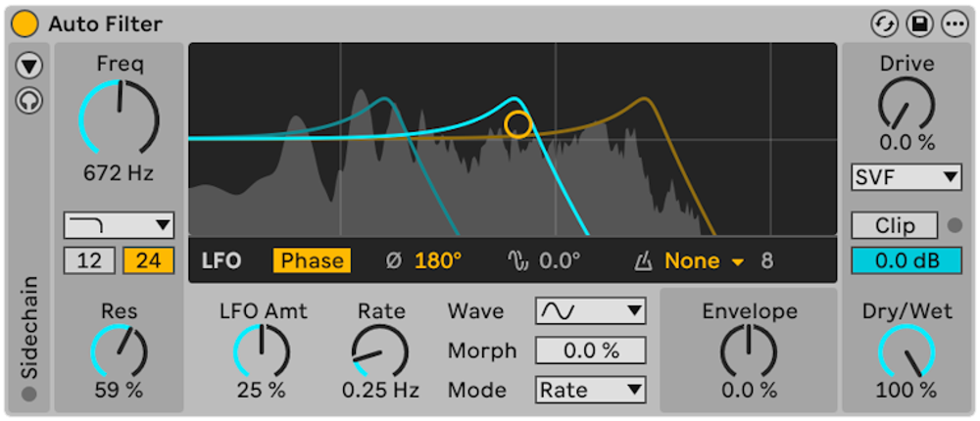Click the 0.0 dB output field
Screen dimensions: 980x421
point(906,260)
